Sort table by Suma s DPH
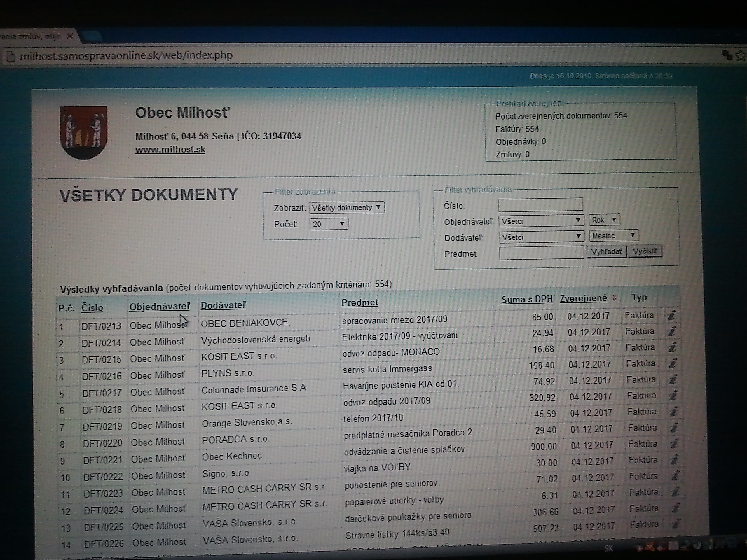This screenshot has width=747, height=560. click(x=527, y=300)
